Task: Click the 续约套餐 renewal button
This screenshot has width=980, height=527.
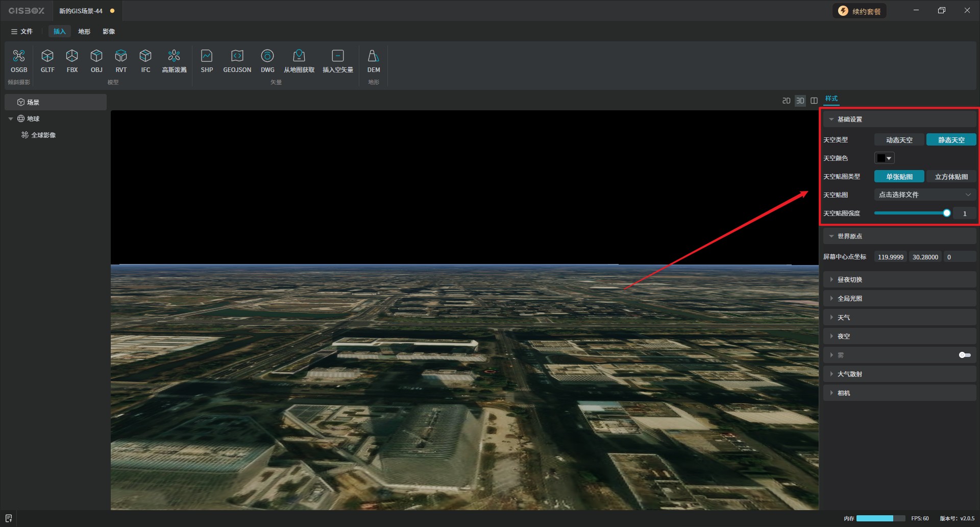Action: (x=860, y=11)
